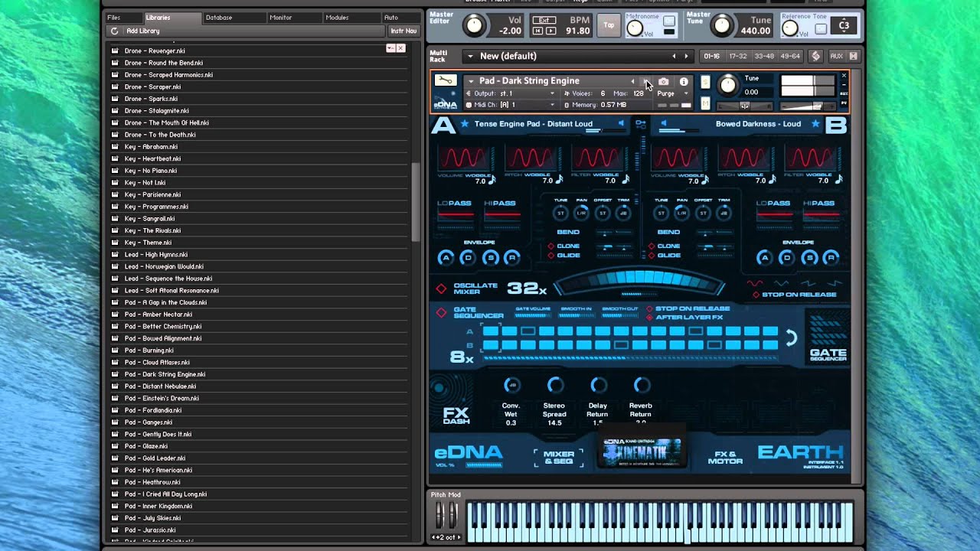Image resolution: width=980 pixels, height=551 pixels.
Task: Click the Multi Rack workspace icon beside 49-64
Action: tap(815, 56)
